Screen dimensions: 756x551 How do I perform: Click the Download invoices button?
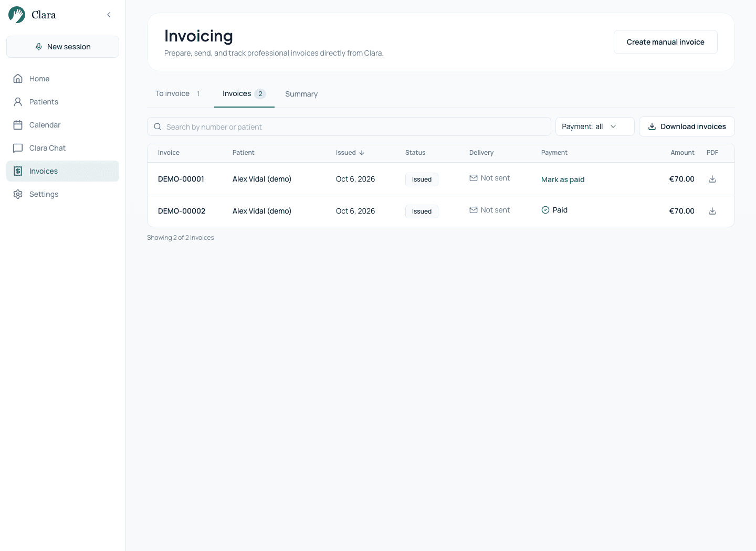tap(687, 126)
